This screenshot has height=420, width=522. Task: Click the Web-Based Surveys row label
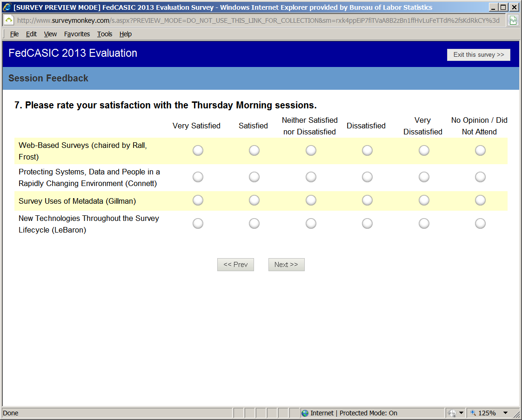82,151
